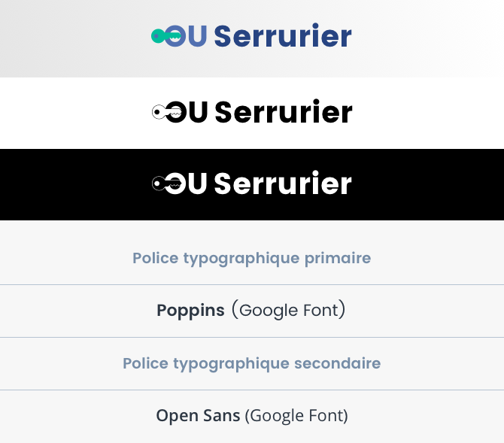Click '(Google Font)' next to Poppins

[288, 310]
